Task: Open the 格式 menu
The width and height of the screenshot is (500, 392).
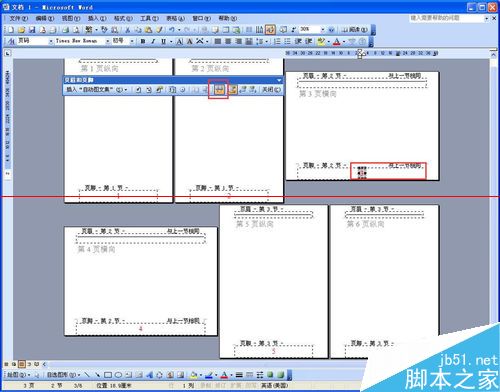Action: point(123,18)
